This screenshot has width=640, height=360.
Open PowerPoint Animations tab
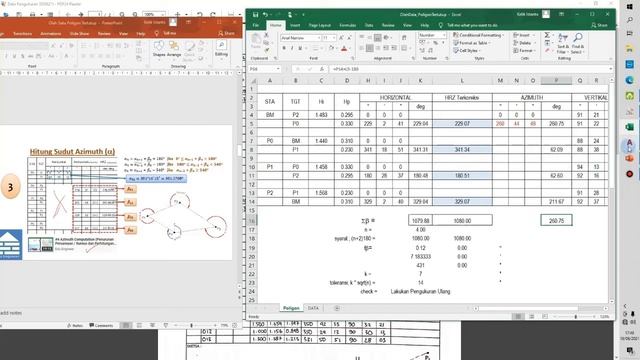pos(51,33)
